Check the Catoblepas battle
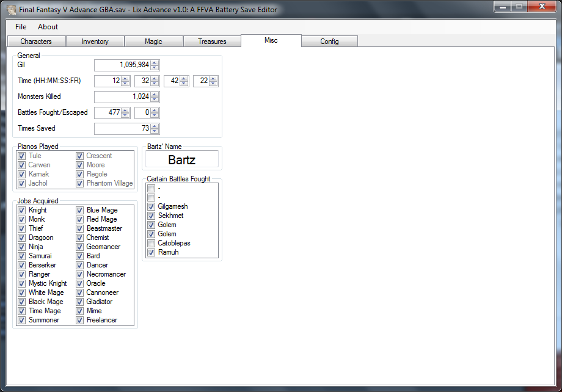The height and width of the screenshot is (392, 562). (x=151, y=243)
